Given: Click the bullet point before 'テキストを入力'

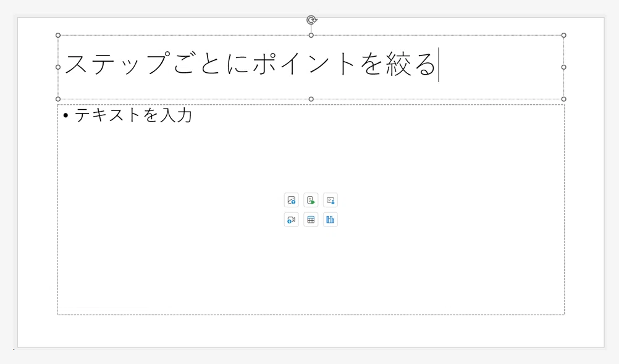Looking at the screenshot, I should click(x=66, y=115).
